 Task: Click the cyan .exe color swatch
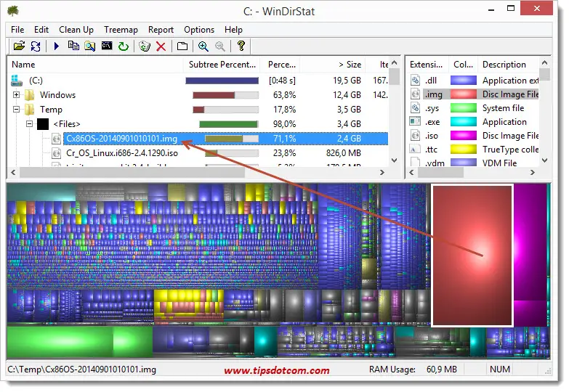point(464,122)
